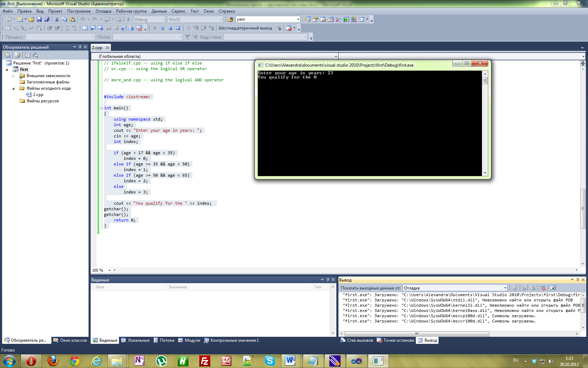Switch to the Окно классов tab
Screen dimensions: 588x368
point(70,340)
